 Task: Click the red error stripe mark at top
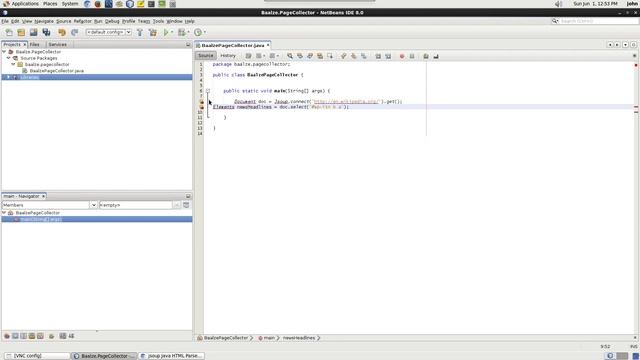[636, 65]
